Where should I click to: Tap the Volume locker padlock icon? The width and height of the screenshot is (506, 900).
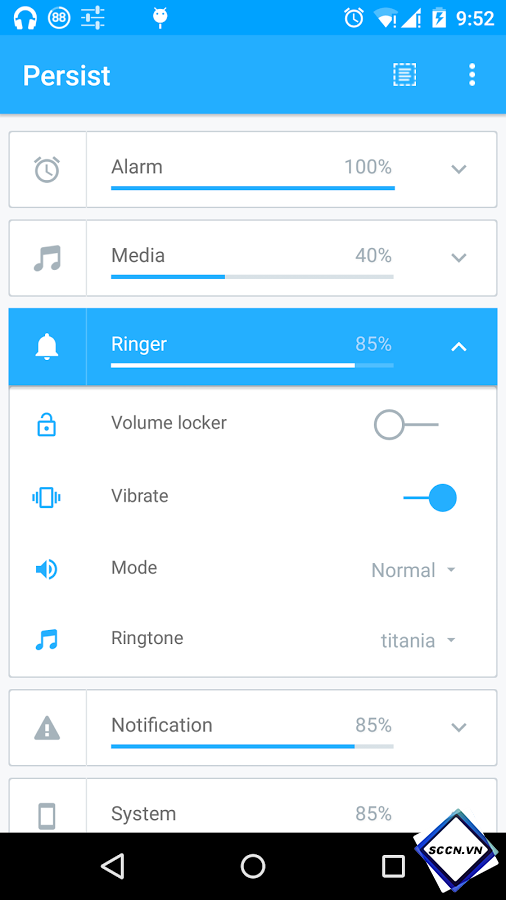pyautogui.click(x=46, y=425)
